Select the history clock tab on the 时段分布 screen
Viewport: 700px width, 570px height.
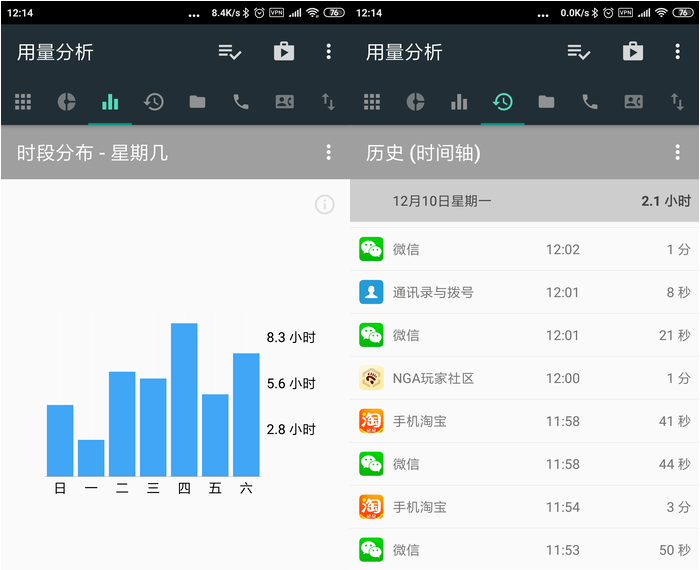click(x=154, y=101)
